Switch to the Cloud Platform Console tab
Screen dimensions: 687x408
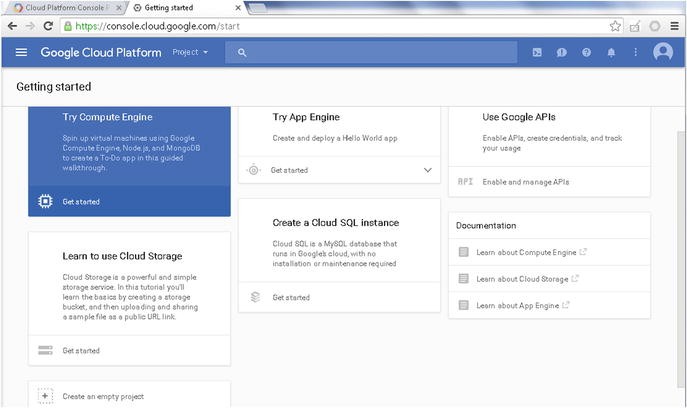point(65,7)
